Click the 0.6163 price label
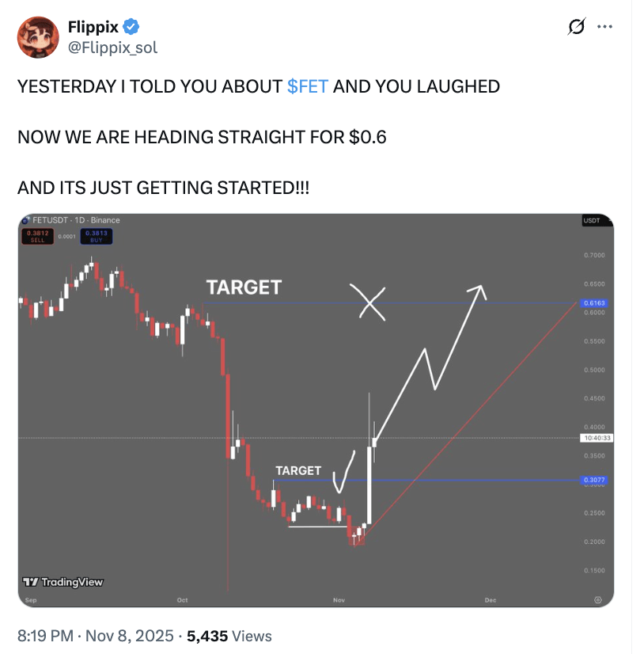This screenshot has height=654, width=644. (594, 303)
